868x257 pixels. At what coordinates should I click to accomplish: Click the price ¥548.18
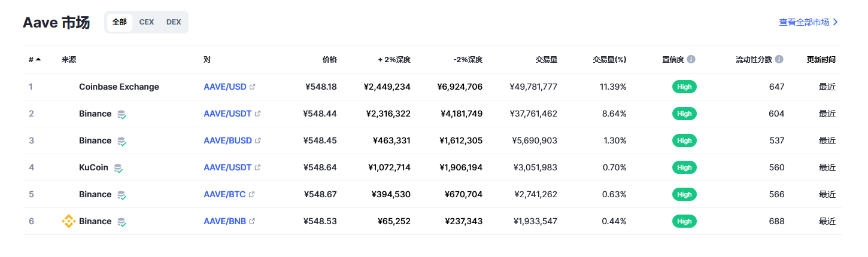[x=321, y=87]
